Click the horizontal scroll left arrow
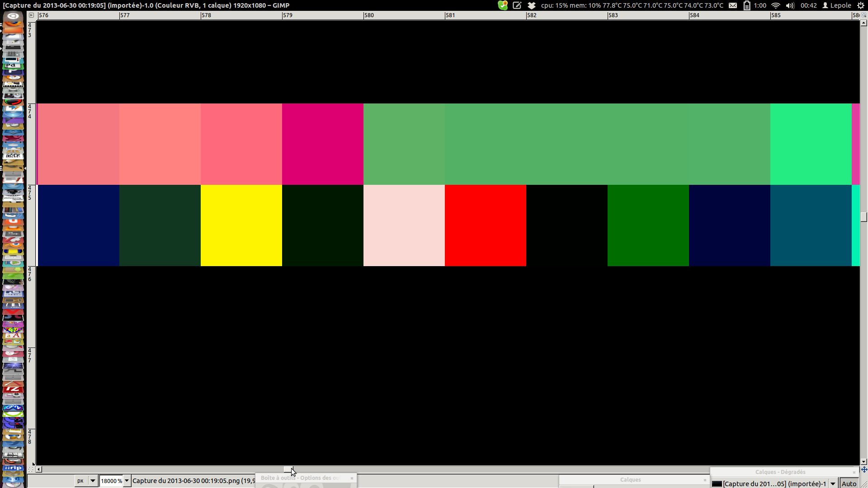Image resolution: width=868 pixels, height=488 pixels. coord(39,469)
